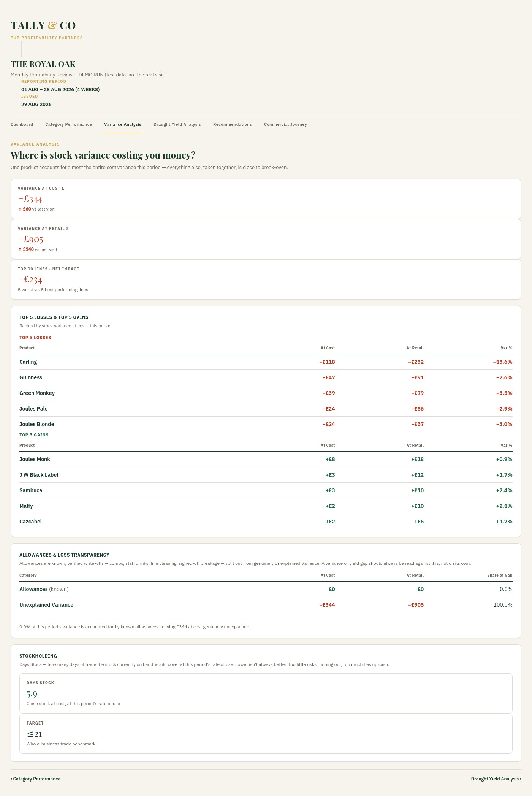Click the Variance at Cost −£344 card

[x=266, y=199]
